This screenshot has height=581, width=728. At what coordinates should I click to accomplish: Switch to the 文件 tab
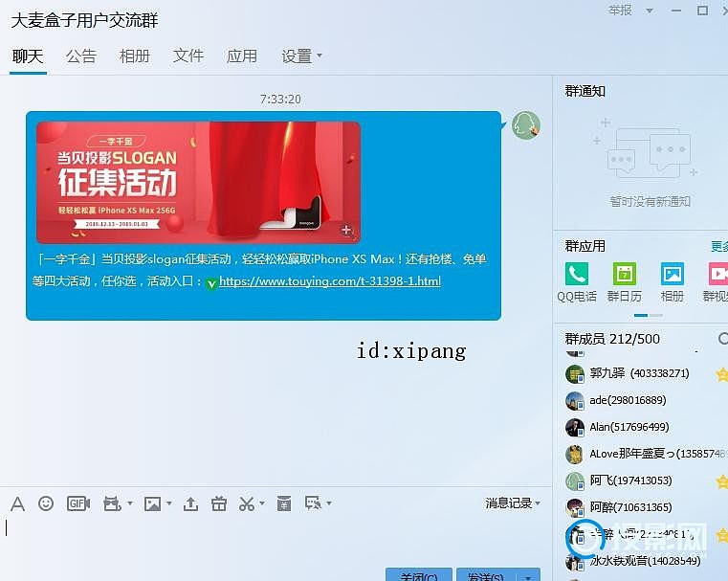click(x=188, y=56)
